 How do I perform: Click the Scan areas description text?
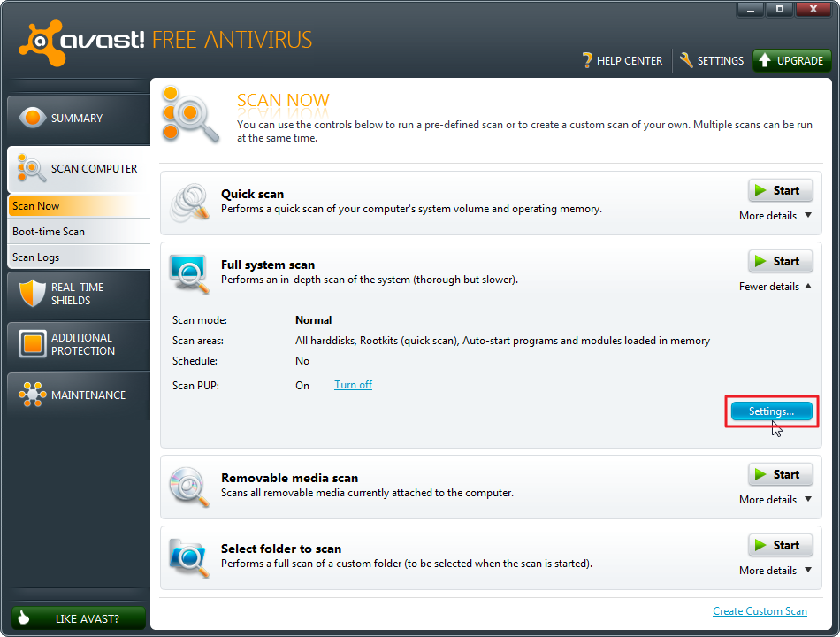[502, 341]
